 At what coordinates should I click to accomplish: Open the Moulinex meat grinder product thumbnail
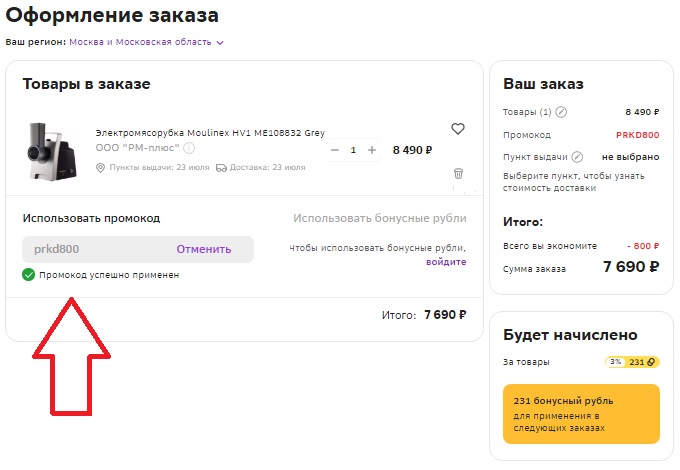pos(52,151)
